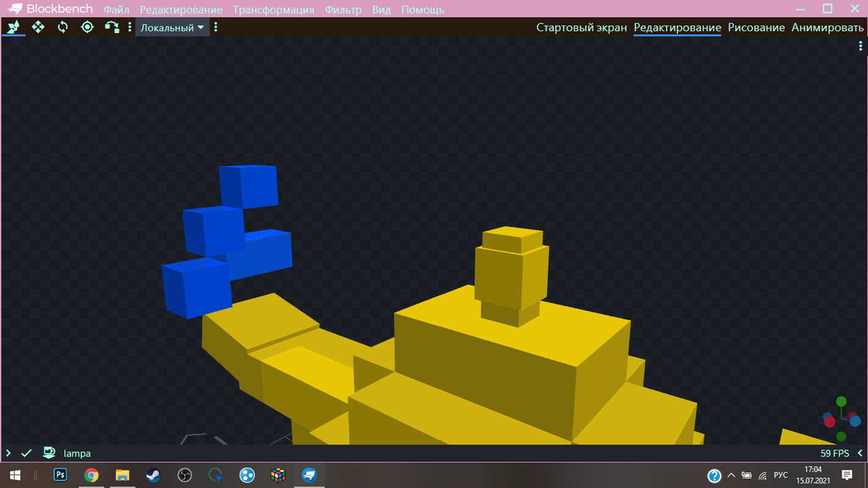The width and height of the screenshot is (868, 488).
Task: Show hidden system tray icons
Action: tap(731, 475)
